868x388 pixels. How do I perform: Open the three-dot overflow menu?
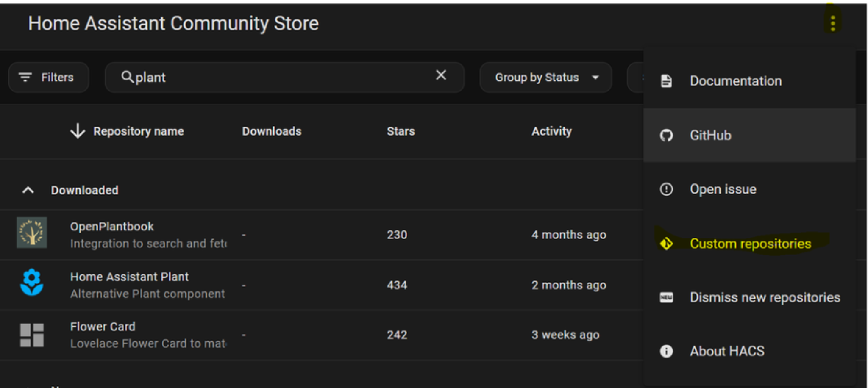[832, 23]
